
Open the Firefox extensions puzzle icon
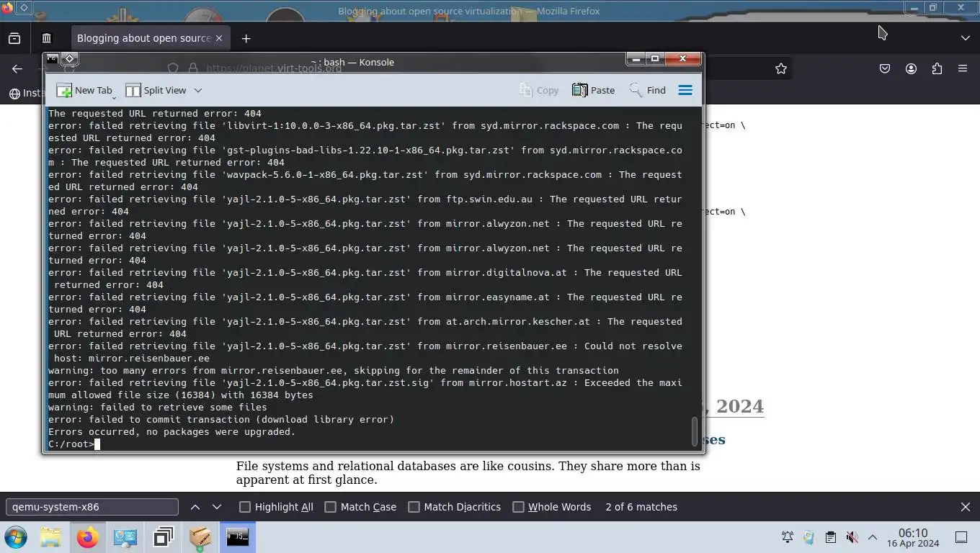937,68
